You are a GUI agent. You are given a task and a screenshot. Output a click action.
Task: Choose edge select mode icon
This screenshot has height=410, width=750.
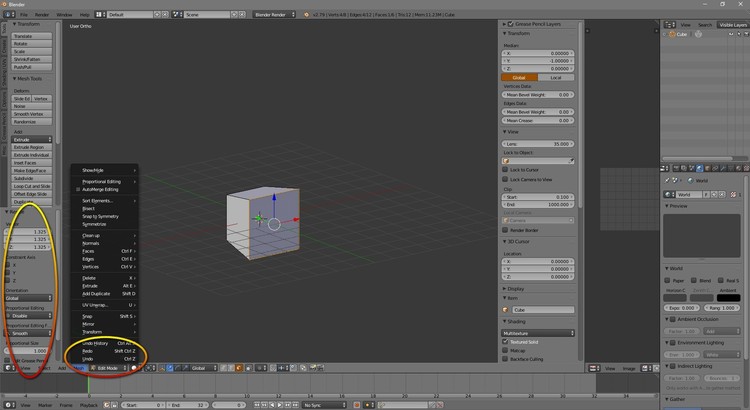(231, 368)
